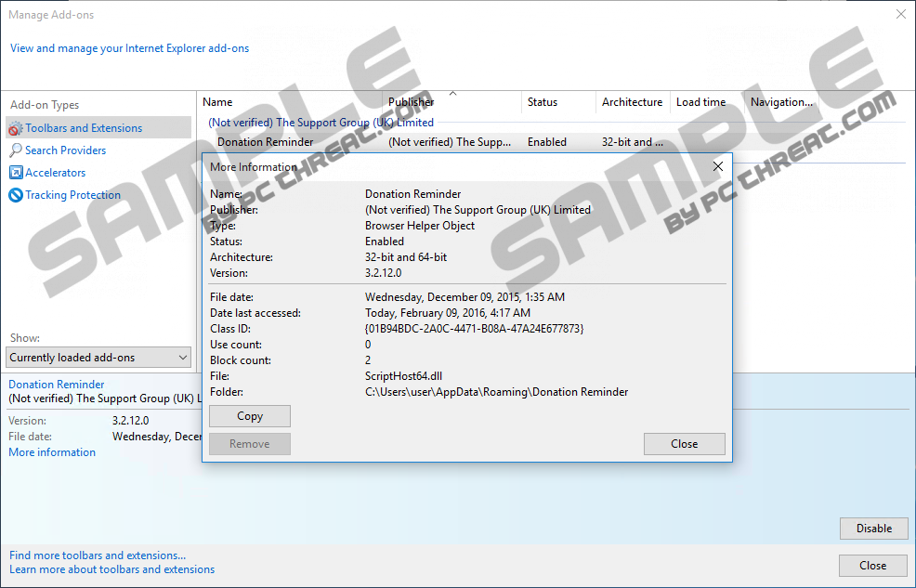Click the Use count value 0

click(x=368, y=345)
